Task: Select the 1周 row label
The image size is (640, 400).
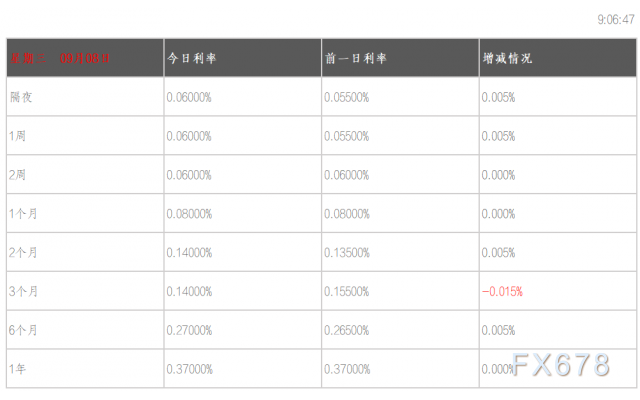Action: click(x=18, y=136)
